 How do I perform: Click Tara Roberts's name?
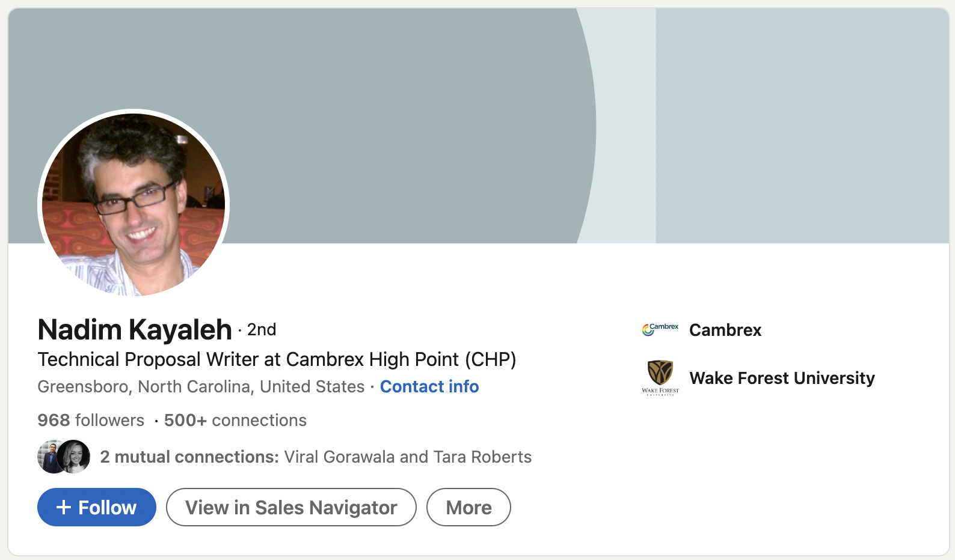tap(481, 457)
